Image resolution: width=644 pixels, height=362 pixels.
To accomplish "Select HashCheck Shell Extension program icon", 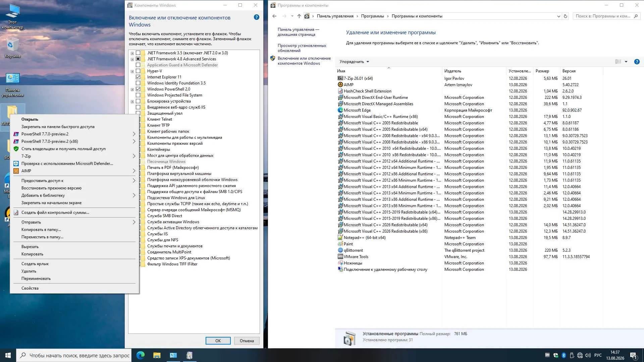I will click(340, 91).
